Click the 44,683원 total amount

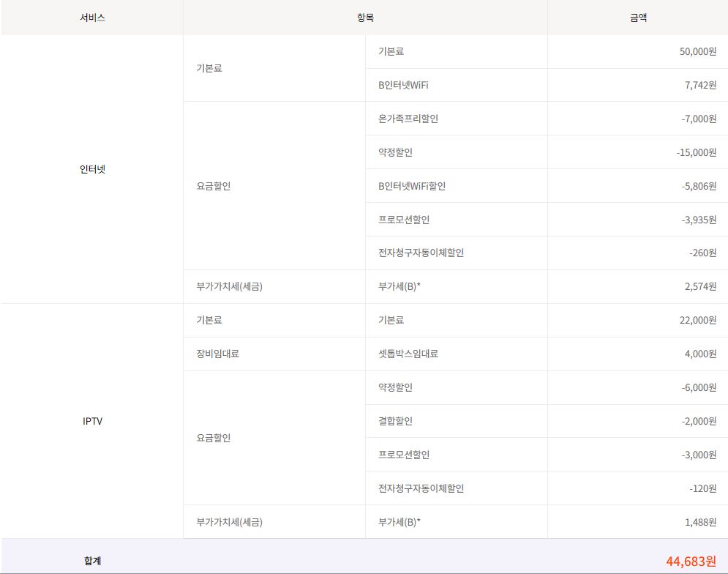tap(691, 562)
